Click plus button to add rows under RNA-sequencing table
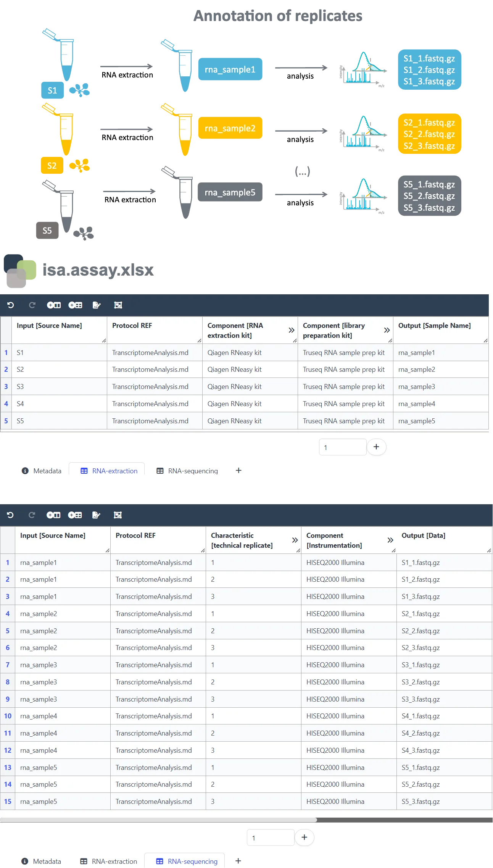The width and height of the screenshot is (493, 868). coord(304,837)
